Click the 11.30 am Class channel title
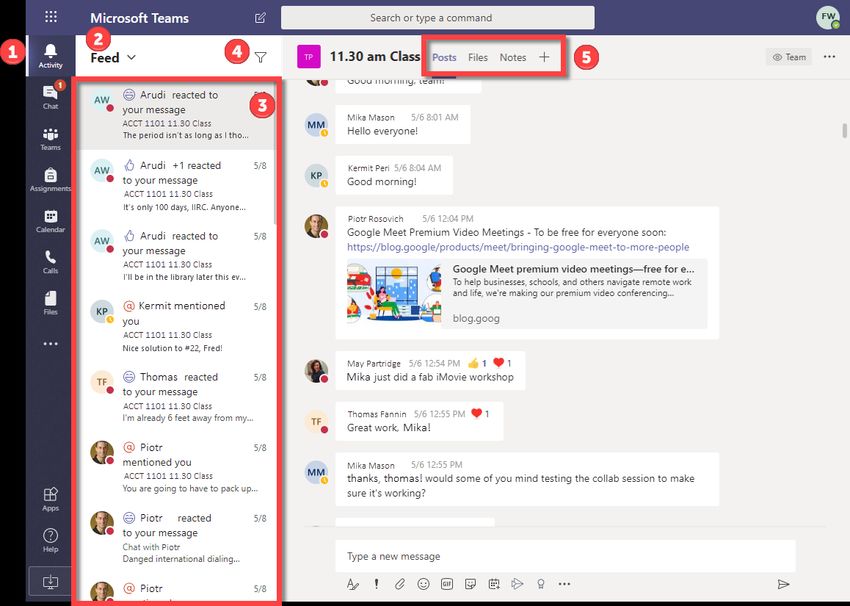The width and height of the screenshot is (850, 606). (x=375, y=56)
